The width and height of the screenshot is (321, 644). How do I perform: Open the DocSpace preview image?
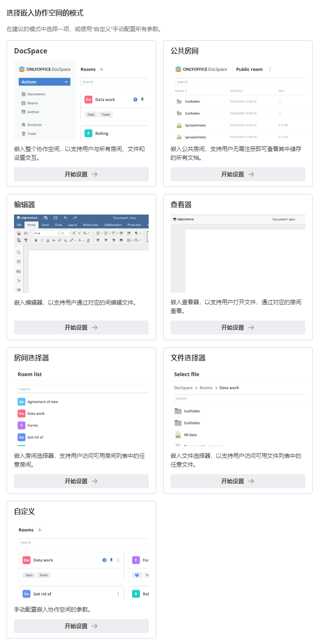pos(81,100)
